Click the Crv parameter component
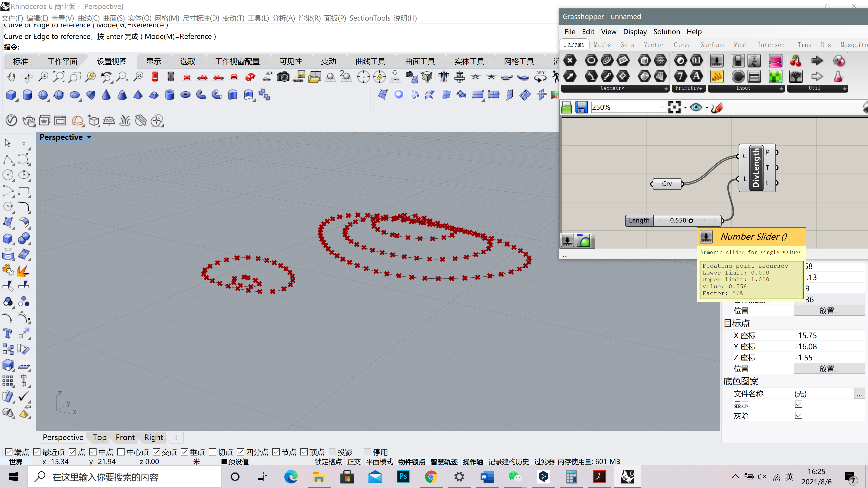868x488 pixels. coord(667,184)
